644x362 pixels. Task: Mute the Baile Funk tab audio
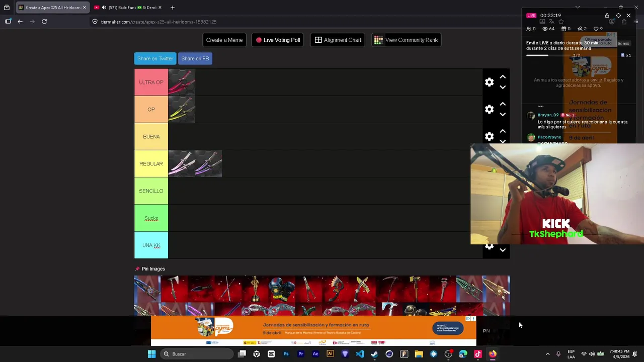pos(104,8)
